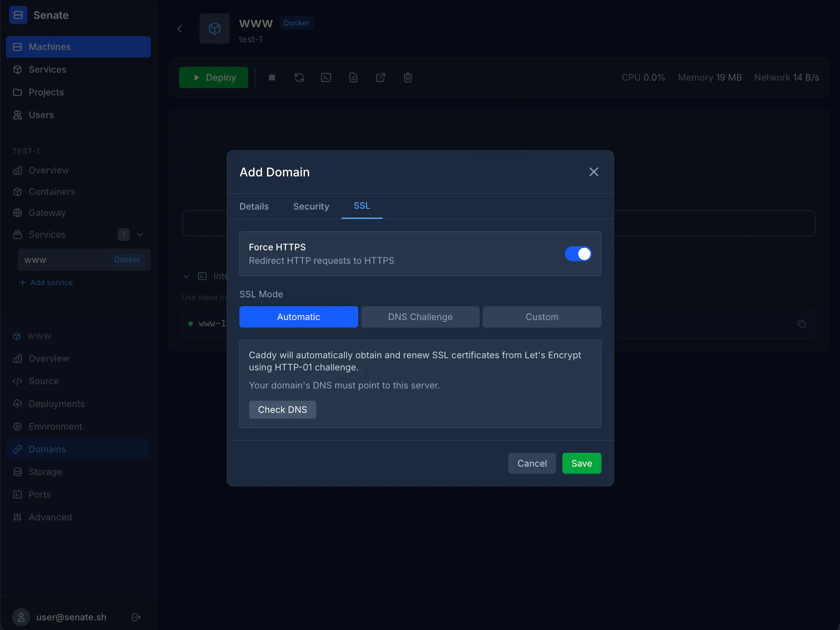Save the new domain
The height and width of the screenshot is (630, 840).
coord(582,463)
